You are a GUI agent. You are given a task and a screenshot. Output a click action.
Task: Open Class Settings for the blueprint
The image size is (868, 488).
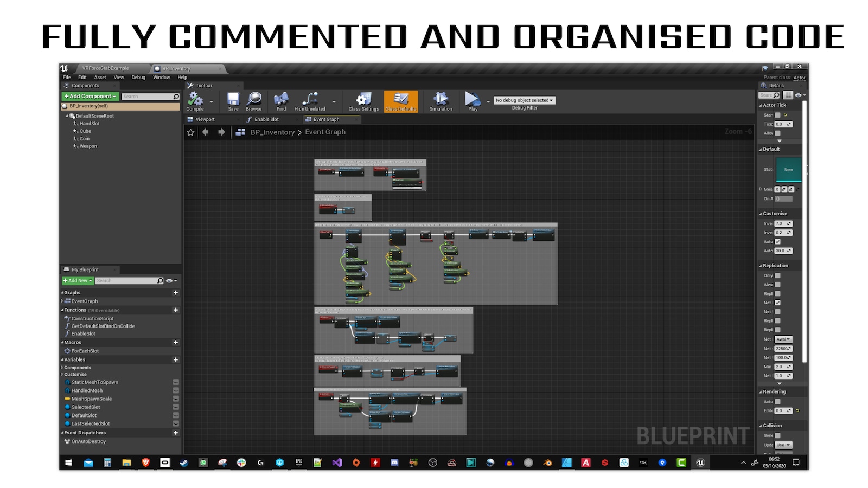[363, 101]
